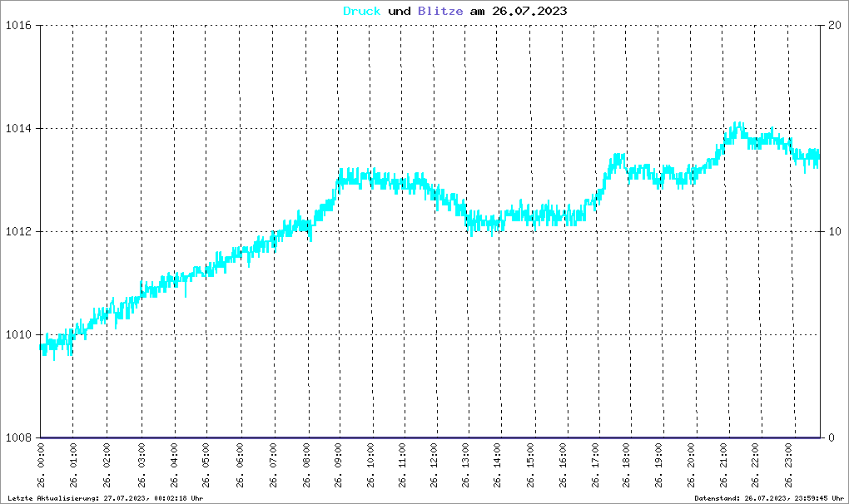The width and height of the screenshot is (849, 504).
Task: Click the 0 lightning axis label
Action: 832,437
